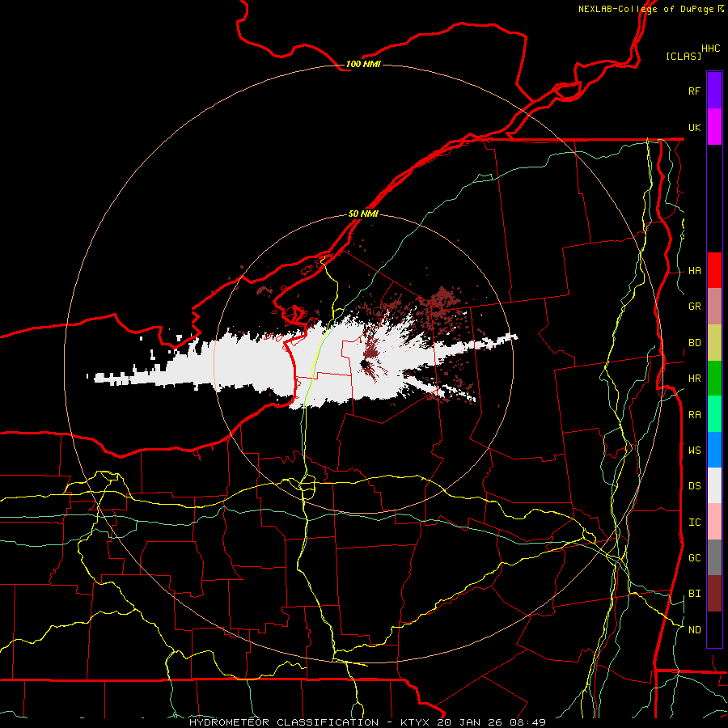
Task: Click the KTYX radar site center marker
Action: point(364,363)
